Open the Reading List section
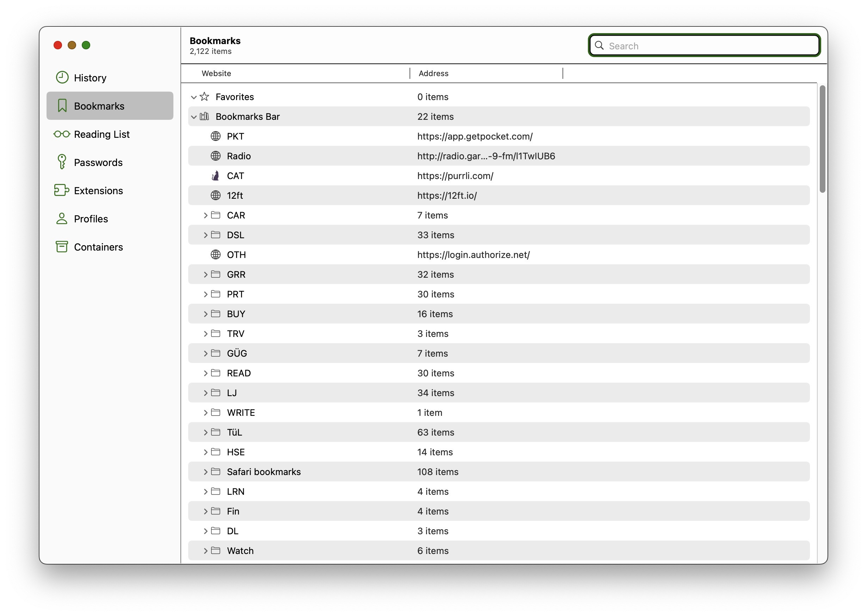The image size is (867, 616). coord(110,134)
